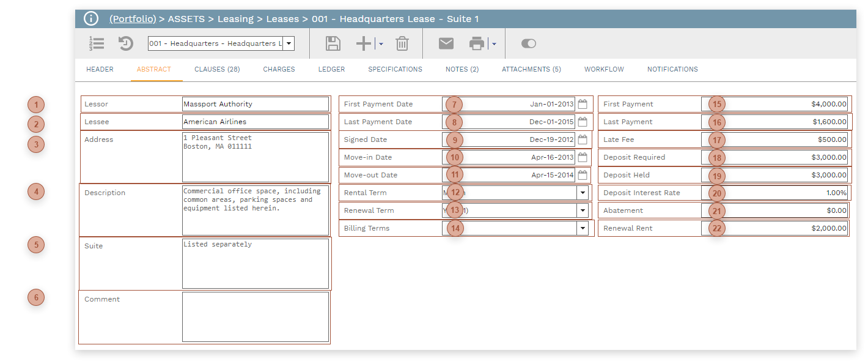Click into the Comment text area
The width and height of the screenshot is (868, 364).
coord(255,317)
